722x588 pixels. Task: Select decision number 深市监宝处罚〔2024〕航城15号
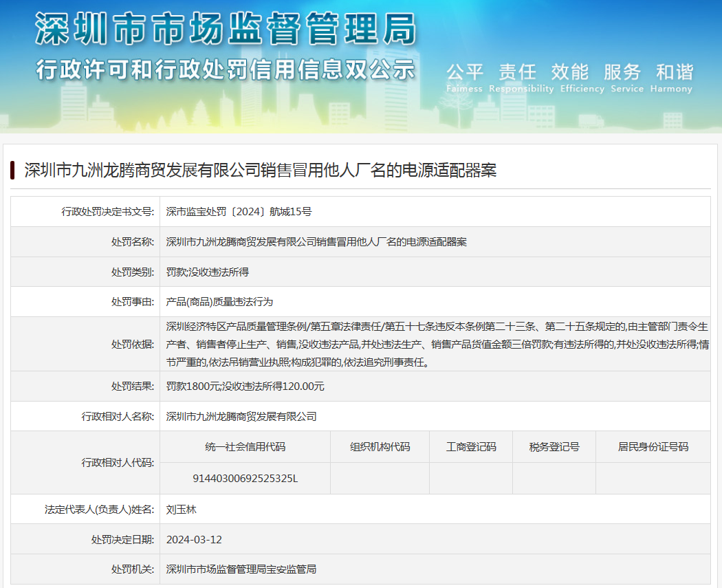pyautogui.click(x=239, y=212)
